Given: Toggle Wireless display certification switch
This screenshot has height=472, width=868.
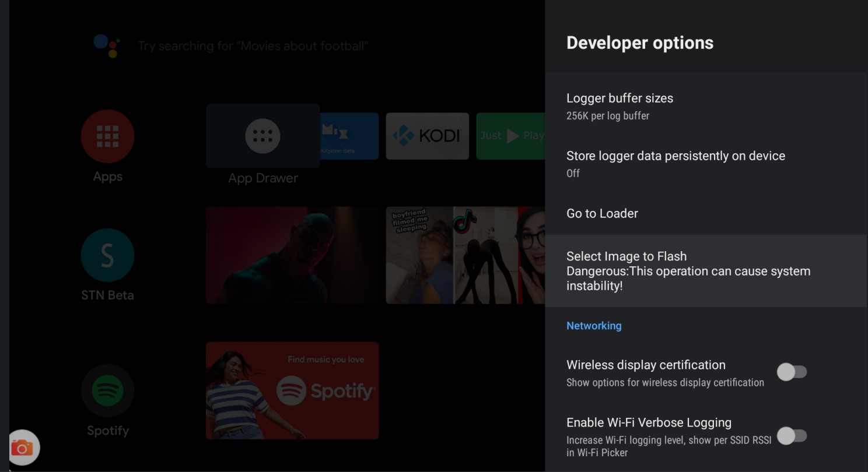Looking at the screenshot, I should click(x=792, y=372).
